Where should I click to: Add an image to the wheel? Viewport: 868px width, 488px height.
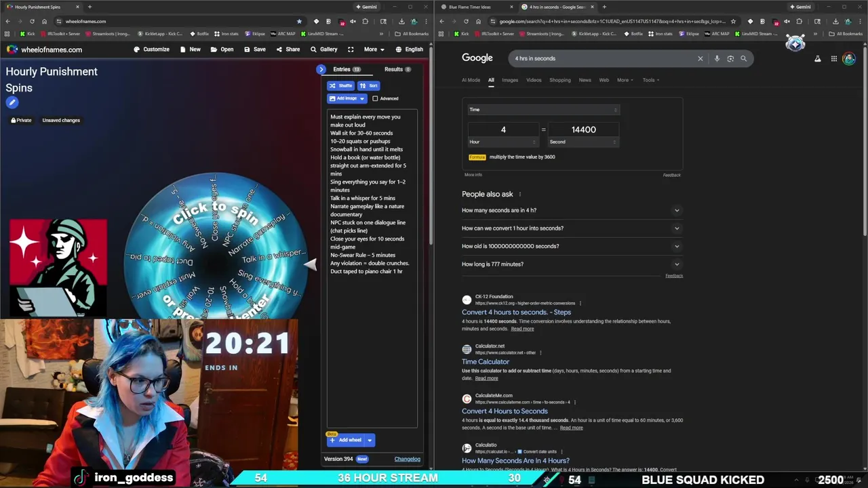343,98
